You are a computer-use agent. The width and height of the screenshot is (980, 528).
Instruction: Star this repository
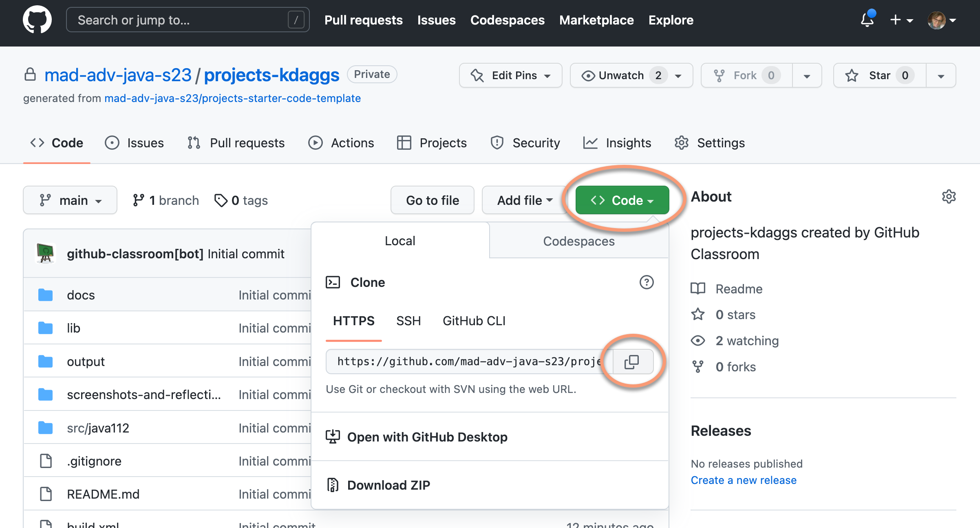point(880,75)
